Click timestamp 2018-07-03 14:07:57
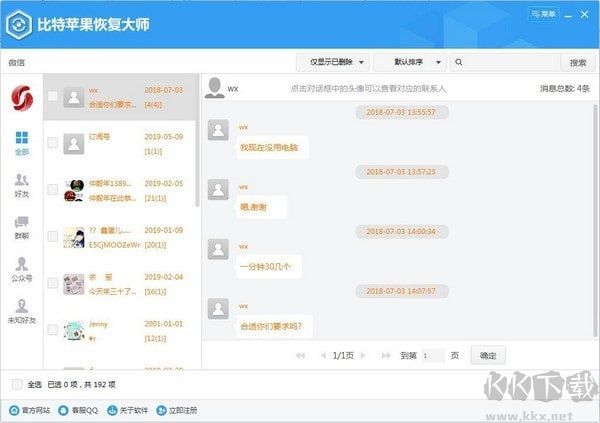600x423 pixels. 401,291
